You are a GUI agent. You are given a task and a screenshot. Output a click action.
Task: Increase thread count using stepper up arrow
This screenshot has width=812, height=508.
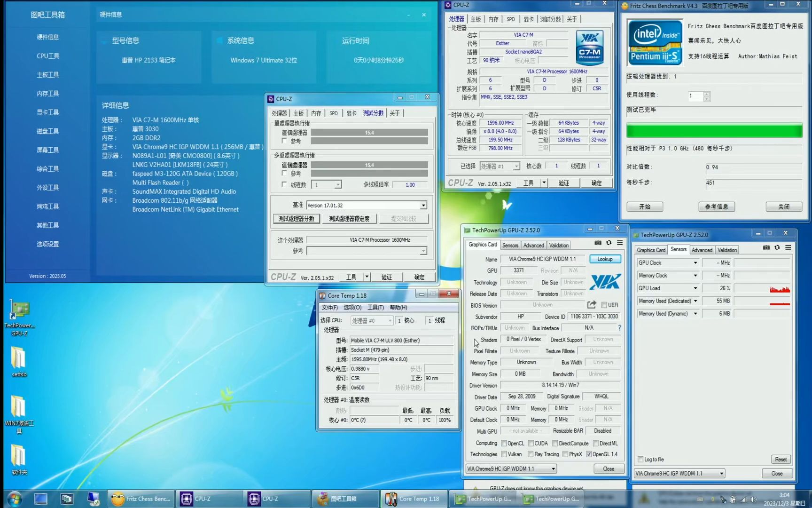tap(706, 94)
